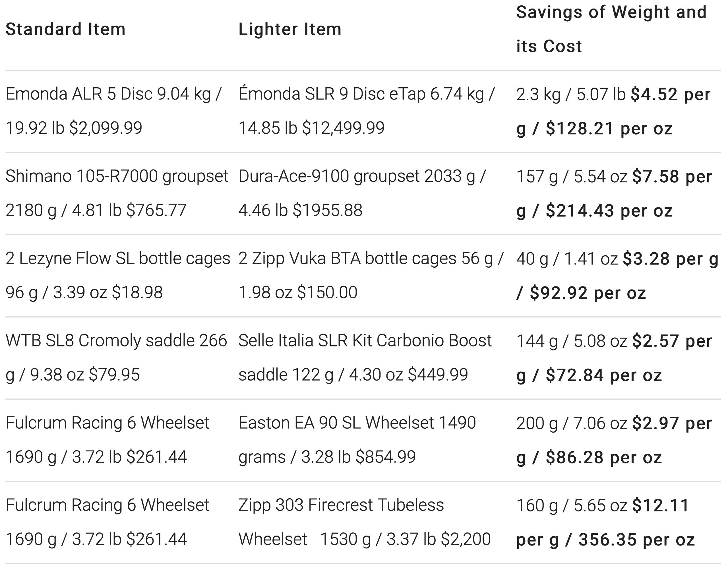Click the Standard Item column header
This screenshot has height=566, width=728.
pos(65,29)
